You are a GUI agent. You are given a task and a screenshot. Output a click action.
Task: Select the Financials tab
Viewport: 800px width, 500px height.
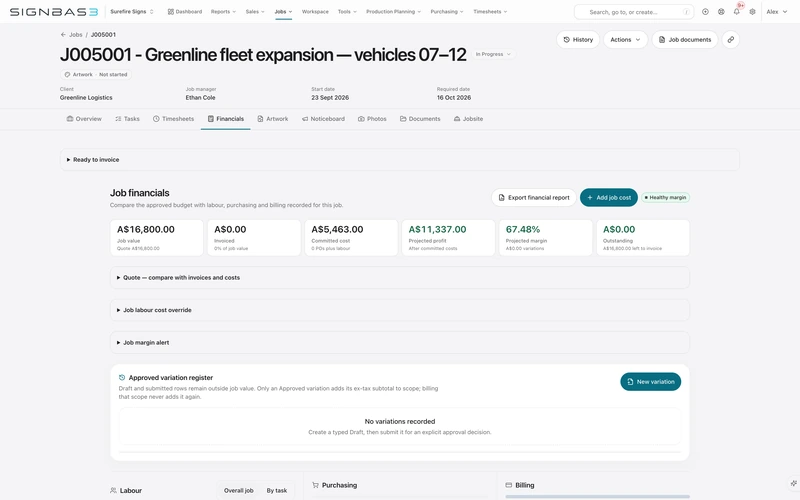[226, 119]
